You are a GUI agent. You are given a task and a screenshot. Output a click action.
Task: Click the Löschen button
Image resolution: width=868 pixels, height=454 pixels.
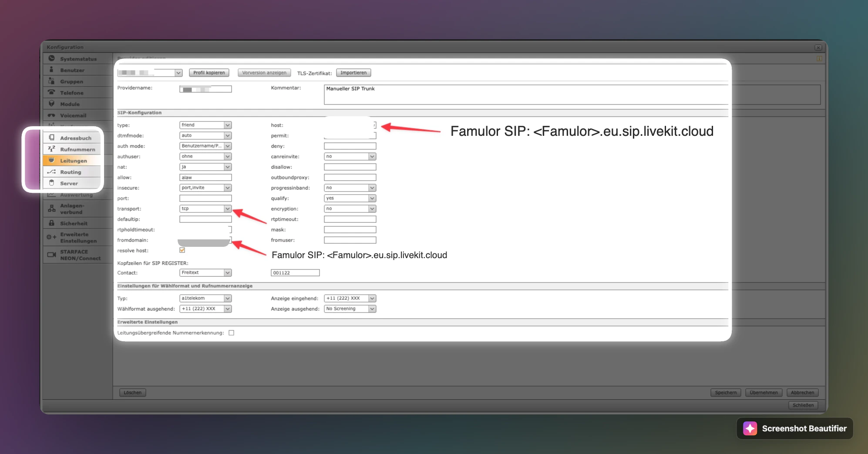133,393
